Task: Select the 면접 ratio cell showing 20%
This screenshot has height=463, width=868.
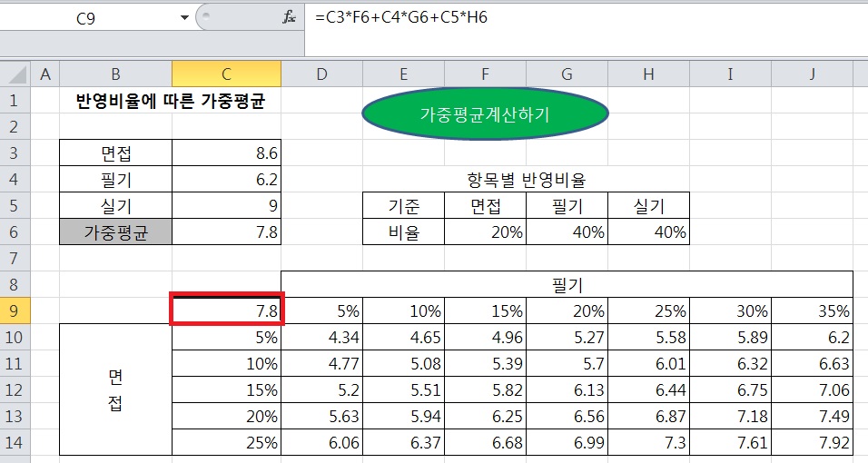Action: (x=485, y=231)
